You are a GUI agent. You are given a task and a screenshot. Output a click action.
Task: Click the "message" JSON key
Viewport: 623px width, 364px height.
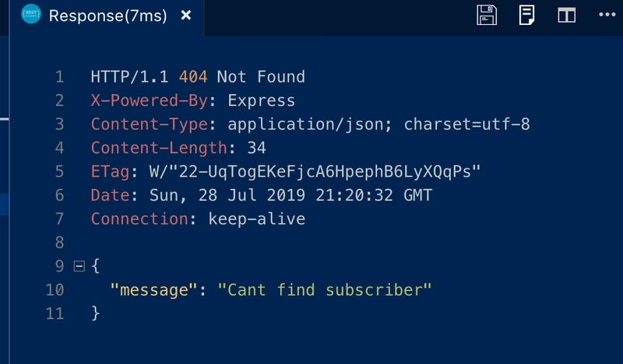pyautogui.click(x=153, y=290)
